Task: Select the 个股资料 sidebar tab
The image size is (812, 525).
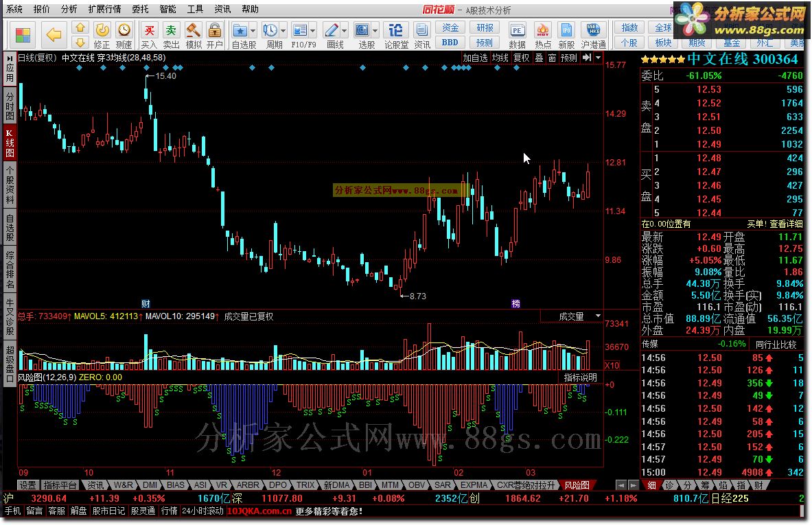Action: (10, 185)
